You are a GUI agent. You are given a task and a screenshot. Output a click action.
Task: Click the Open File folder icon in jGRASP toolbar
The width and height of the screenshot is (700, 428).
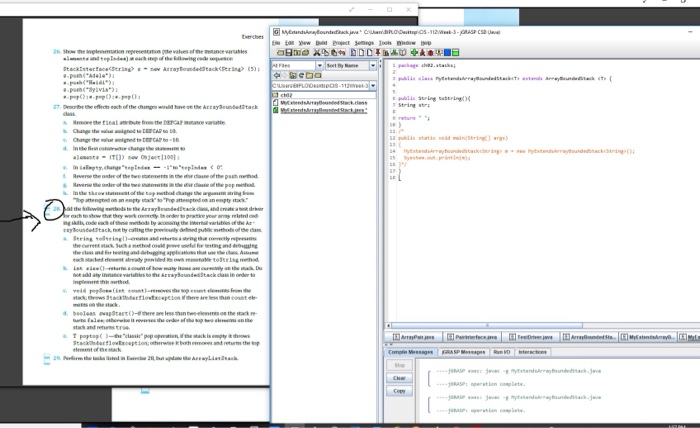tap(280, 53)
